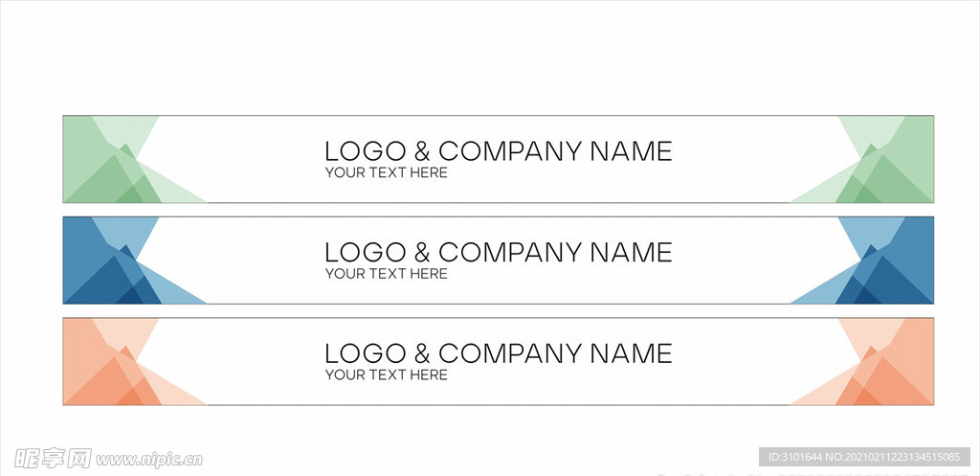Click the orange banner's LOGO & COMPANY NAME title

click(x=498, y=354)
